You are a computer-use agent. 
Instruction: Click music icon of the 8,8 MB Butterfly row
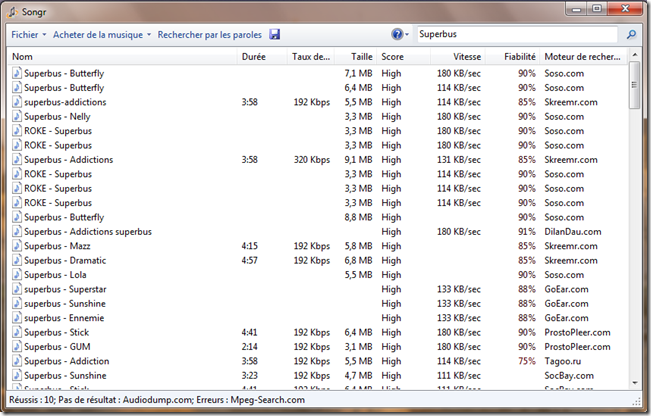pos(17,217)
